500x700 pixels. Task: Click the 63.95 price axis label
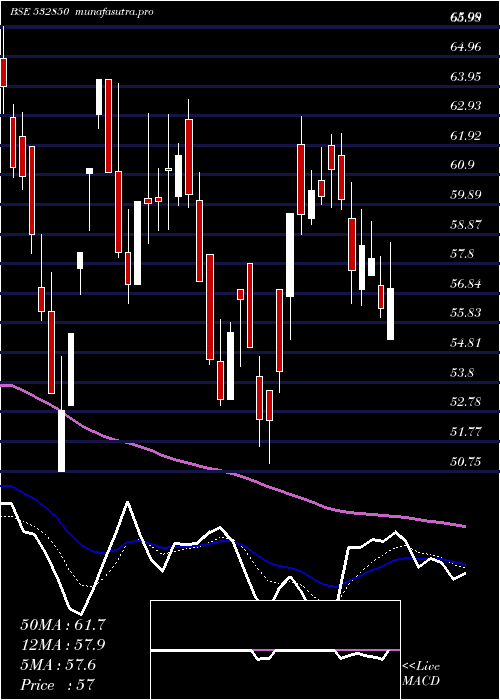click(466, 76)
